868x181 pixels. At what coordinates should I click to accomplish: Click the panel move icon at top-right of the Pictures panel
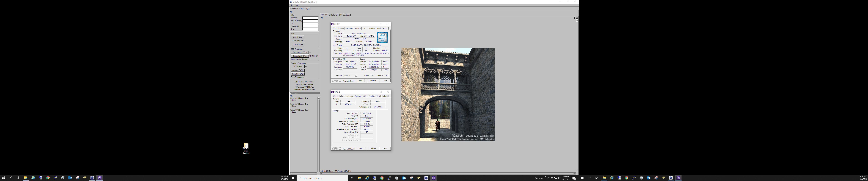[x=574, y=18]
